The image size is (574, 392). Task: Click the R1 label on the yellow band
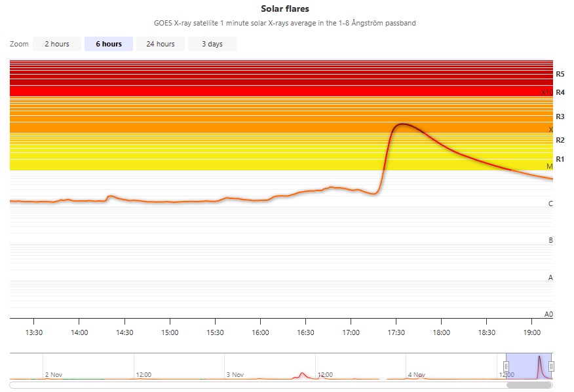[560, 159]
